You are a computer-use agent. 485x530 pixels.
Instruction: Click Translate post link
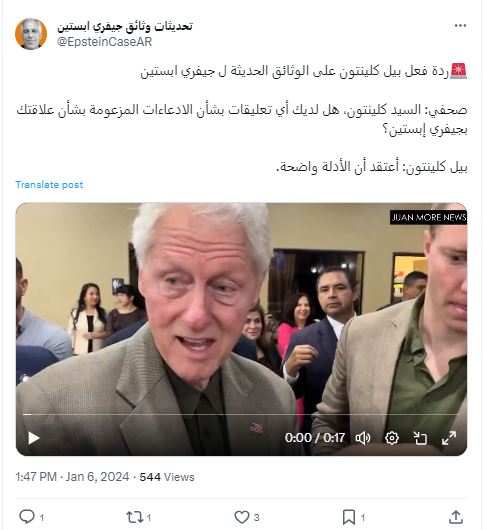click(49, 185)
